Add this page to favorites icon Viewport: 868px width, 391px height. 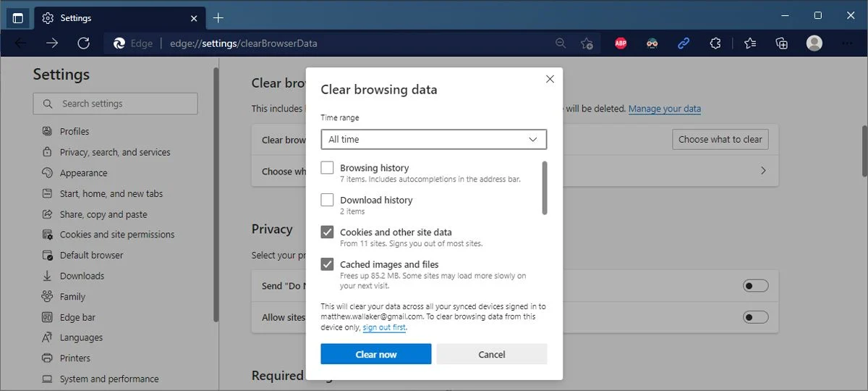coord(587,43)
